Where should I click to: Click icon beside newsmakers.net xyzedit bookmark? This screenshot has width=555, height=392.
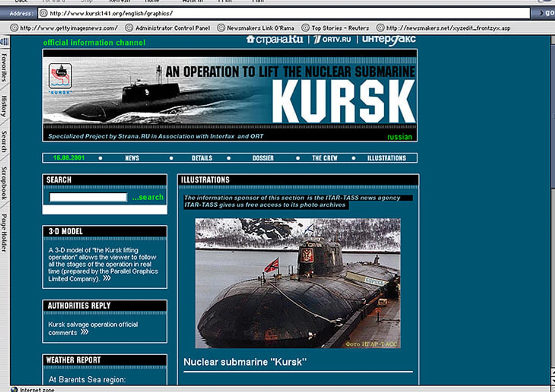(x=380, y=28)
